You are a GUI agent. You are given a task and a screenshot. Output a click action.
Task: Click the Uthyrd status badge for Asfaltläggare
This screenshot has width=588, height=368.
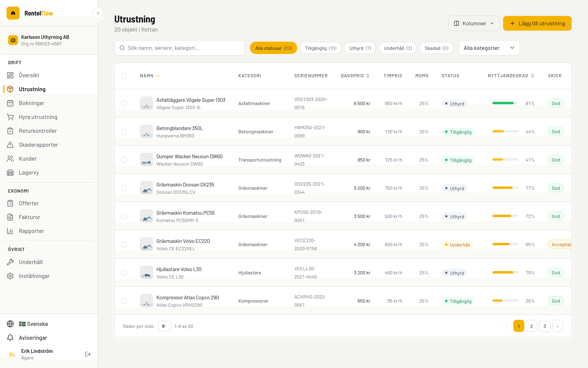[454, 104]
